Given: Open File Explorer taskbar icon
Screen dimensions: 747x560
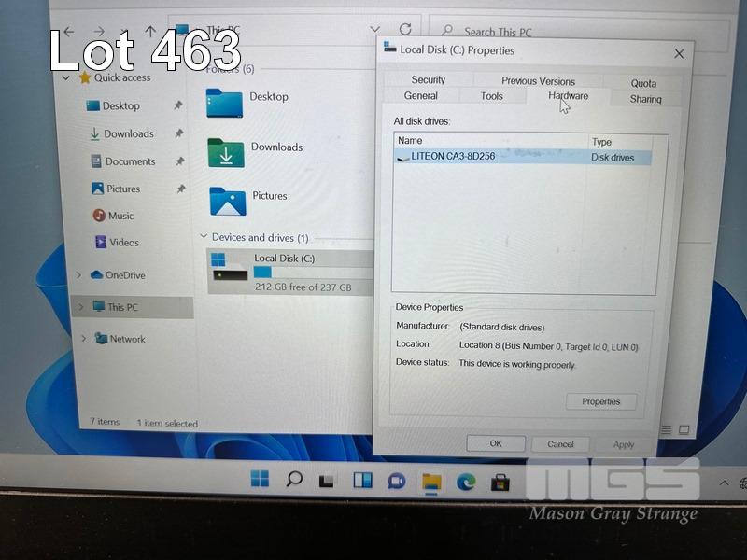Looking at the screenshot, I should [x=430, y=482].
